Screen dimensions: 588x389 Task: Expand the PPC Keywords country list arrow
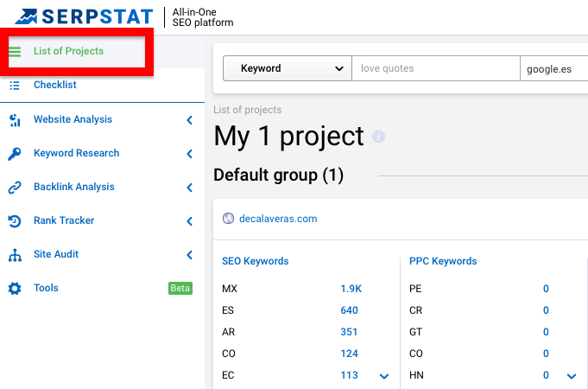(571, 376)
